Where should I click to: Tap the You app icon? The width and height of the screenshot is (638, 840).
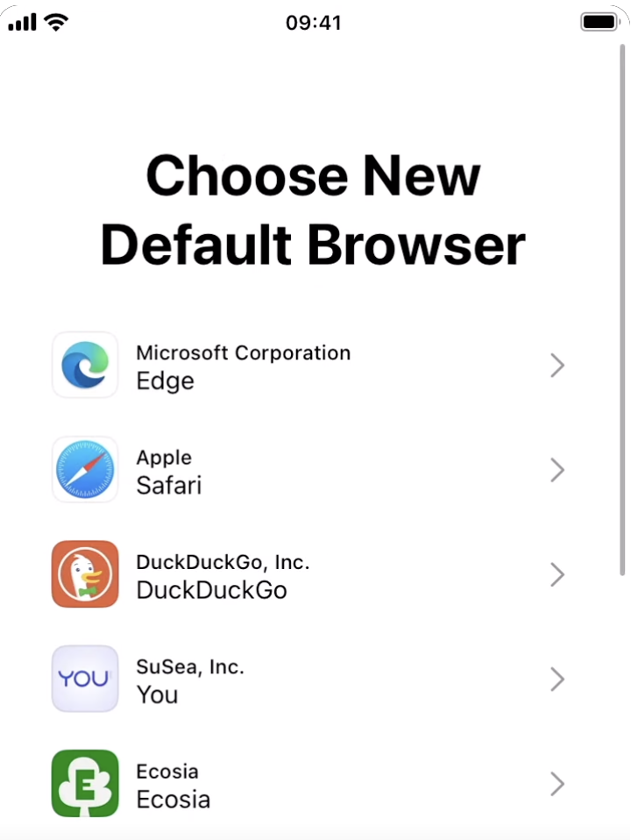click(x=85, y=679)
